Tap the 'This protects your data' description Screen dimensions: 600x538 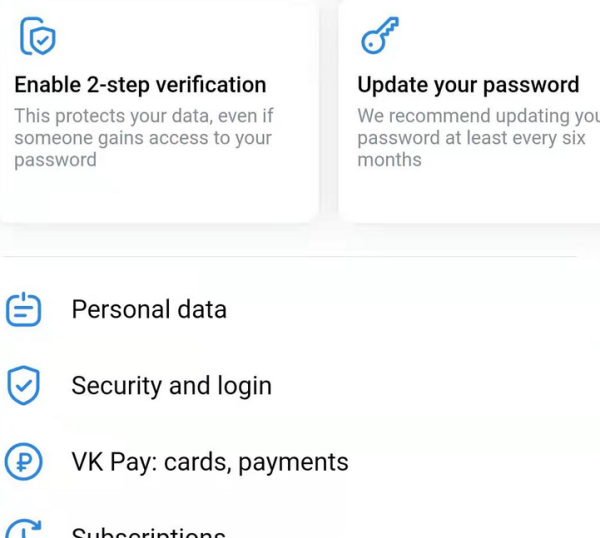point(143,138)
